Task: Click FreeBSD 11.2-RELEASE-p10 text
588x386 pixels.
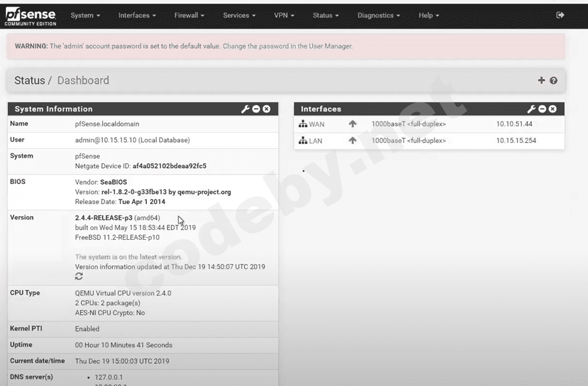Action: (x=118, y=237)
